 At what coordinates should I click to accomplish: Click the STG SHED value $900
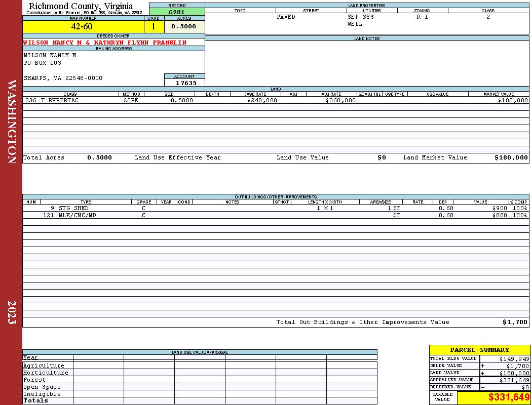coord(500,208)
